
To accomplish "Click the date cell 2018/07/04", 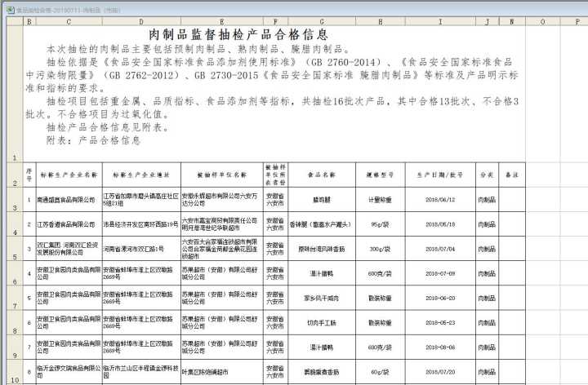I will click(x=440, y=249).
